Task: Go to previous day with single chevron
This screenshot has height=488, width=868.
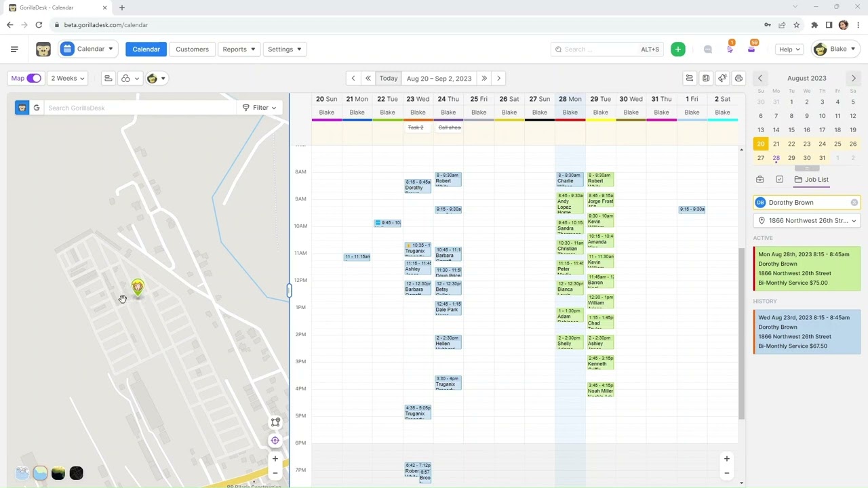Action: coord(353,78)
